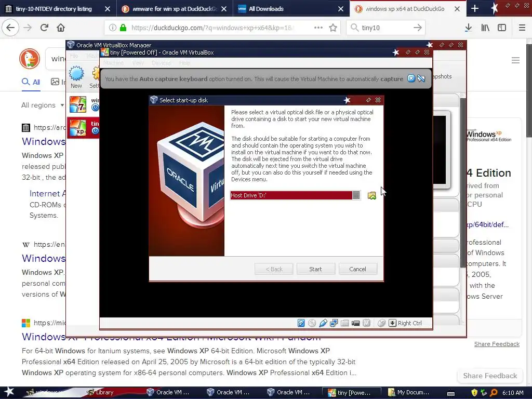Open Firefox downloads panel

[x=468, y=28]
